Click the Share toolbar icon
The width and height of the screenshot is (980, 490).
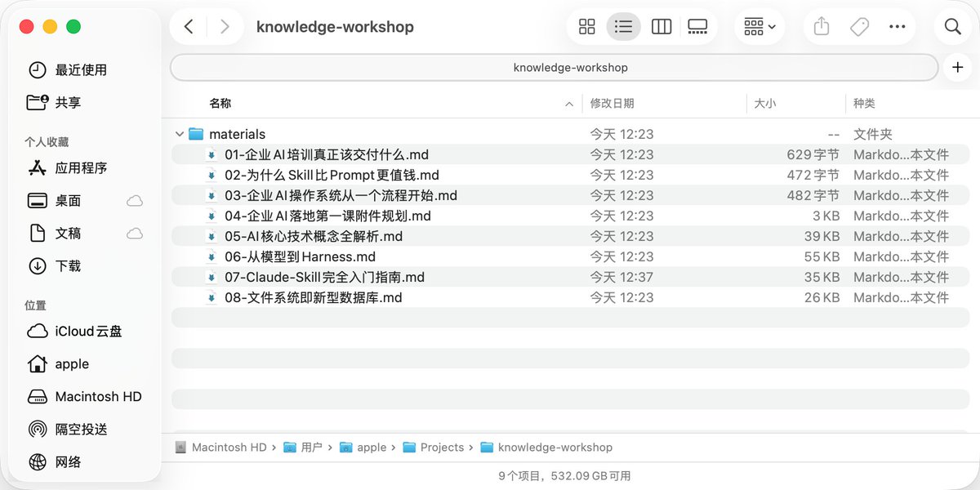[822, 27]
